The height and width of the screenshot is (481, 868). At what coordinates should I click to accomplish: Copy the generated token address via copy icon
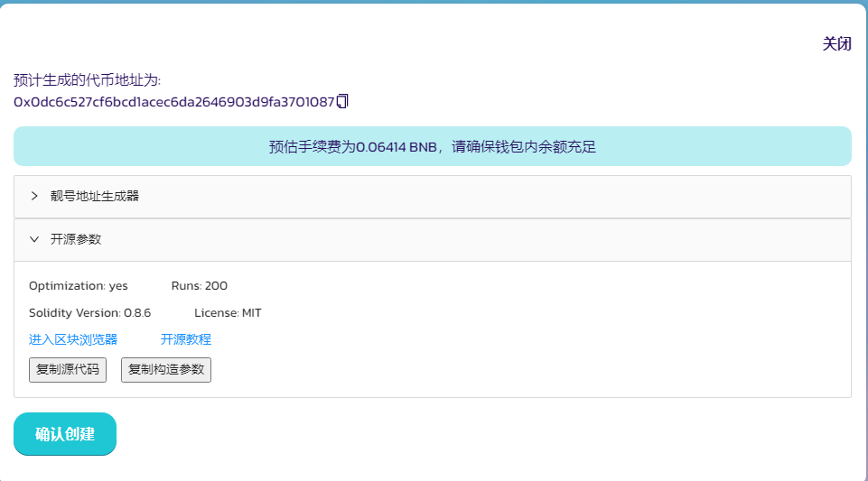[x=342, y=102]
